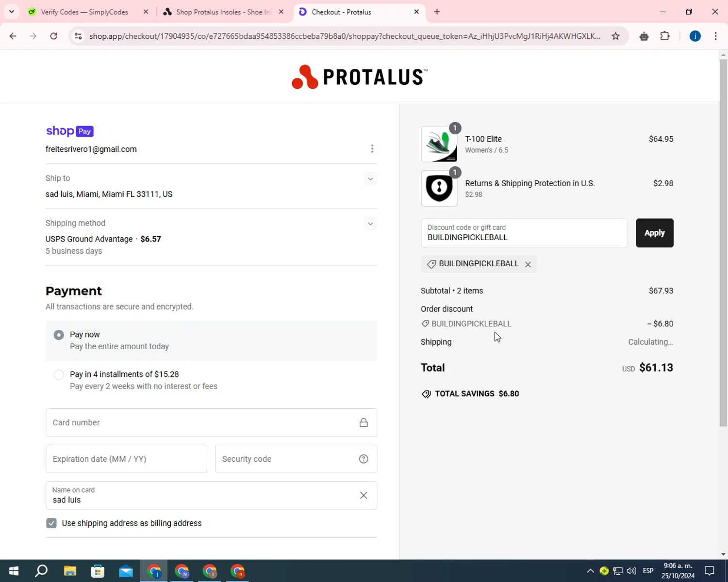Expand the Shipping method chevron

point(370,224)
